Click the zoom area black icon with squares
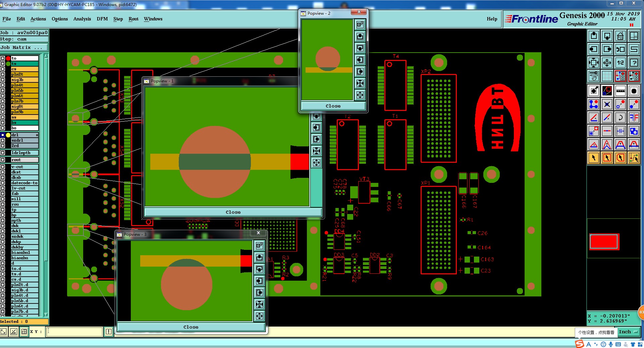Image resolution: width=644 pixels, height=348 pixels. pyautogui.click(x=607, y=91)
